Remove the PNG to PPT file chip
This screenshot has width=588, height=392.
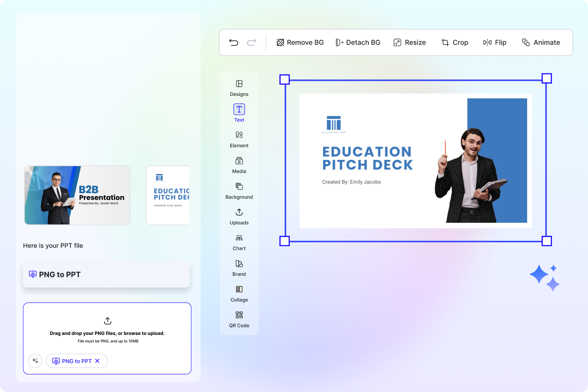point(97,361)
